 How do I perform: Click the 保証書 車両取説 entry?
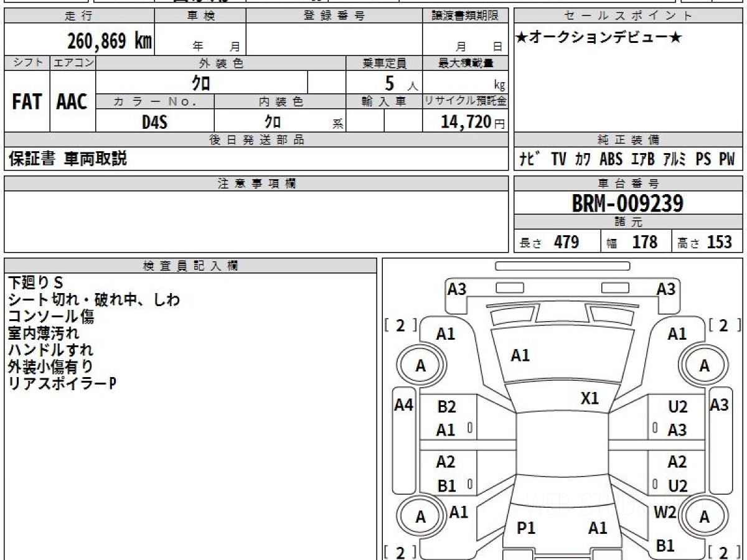click(67, 159)
